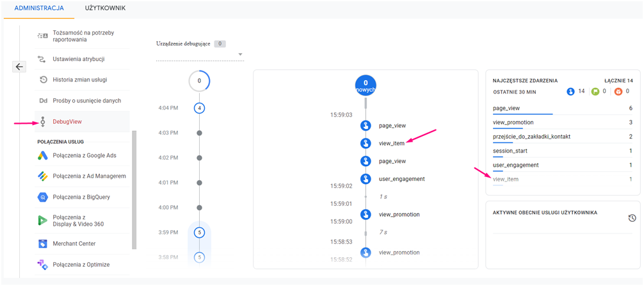
Task: Click the sidebar vertical scrollbar
Action: (134, 190)
